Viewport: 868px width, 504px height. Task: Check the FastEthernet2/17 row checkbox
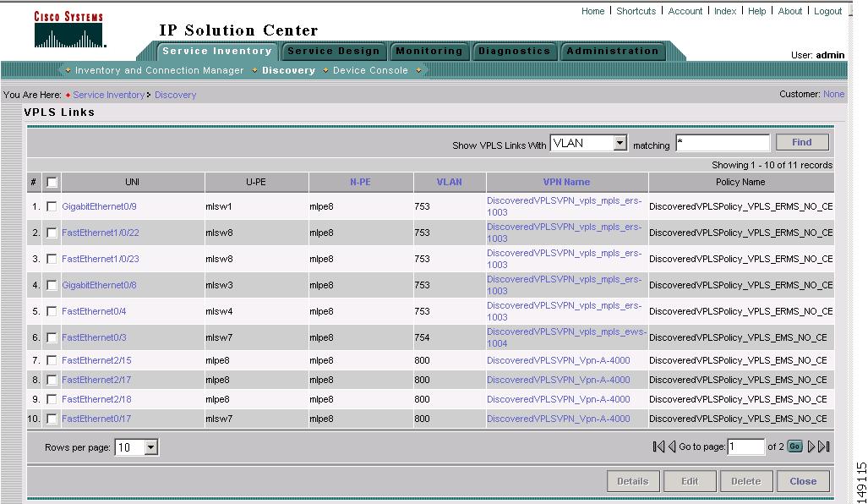click(52, 380)
